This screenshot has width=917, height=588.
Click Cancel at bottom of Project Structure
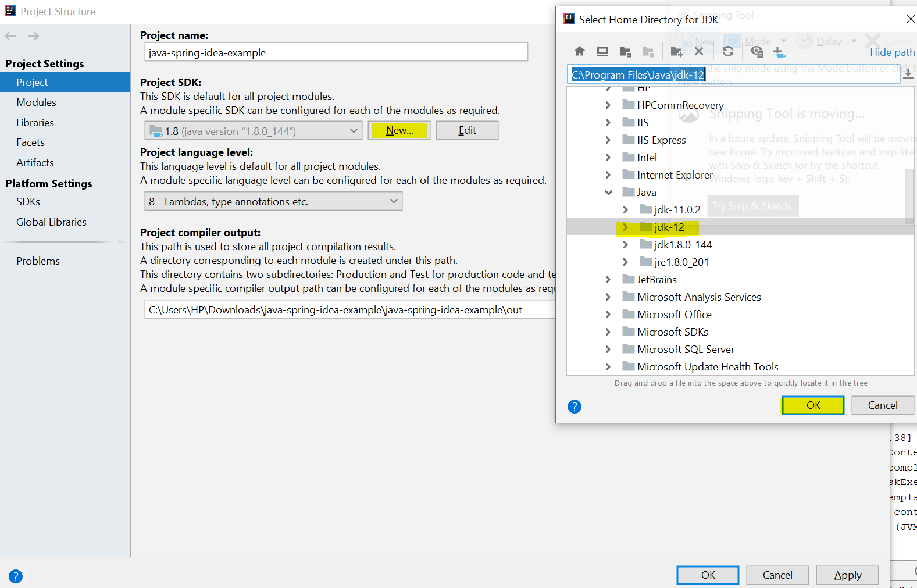pyautogui.click(x=777, y=575)
